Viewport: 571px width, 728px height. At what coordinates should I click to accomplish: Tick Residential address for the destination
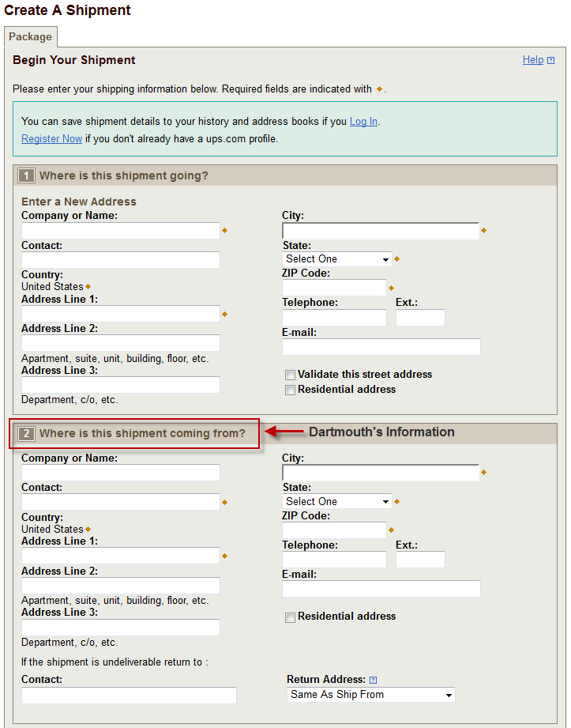click(x=291, y=390)
